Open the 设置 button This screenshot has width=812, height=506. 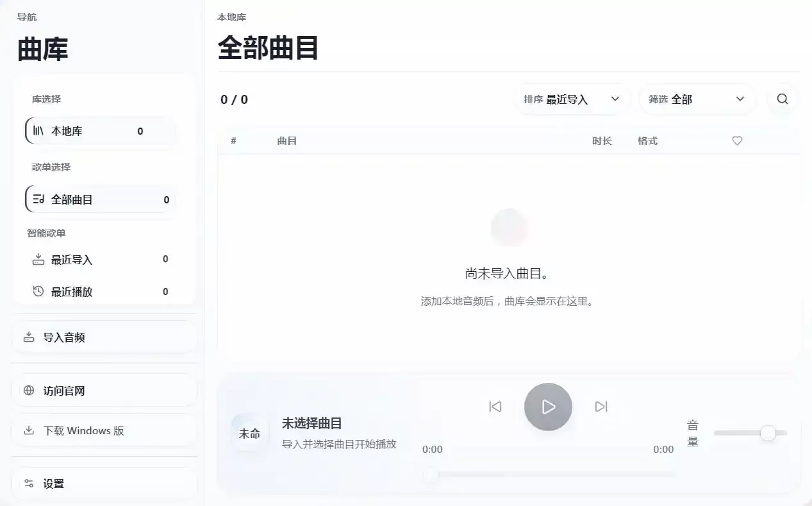pos(104,484)
